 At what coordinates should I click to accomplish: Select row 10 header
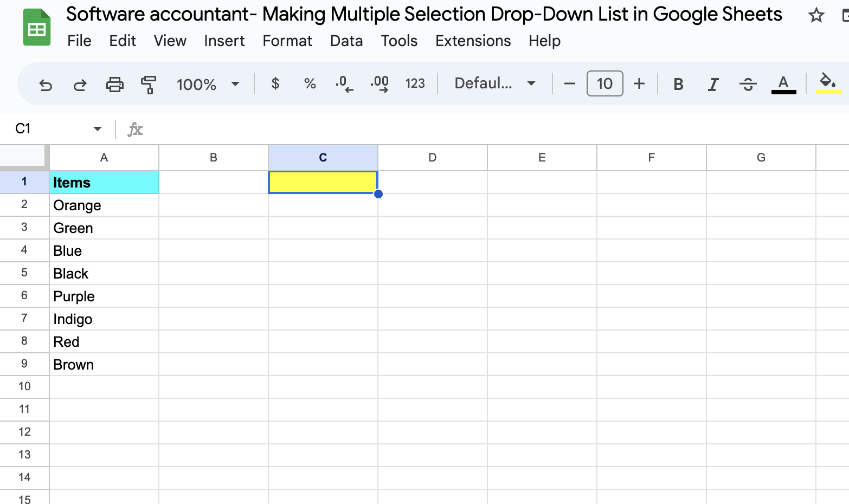24,387
